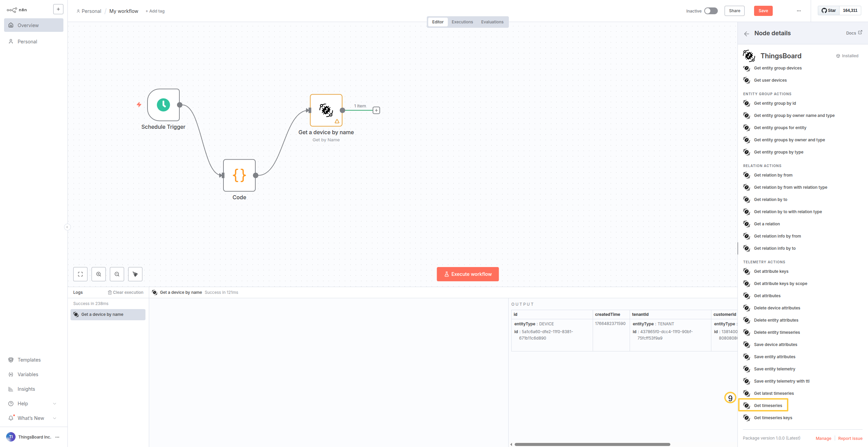Switch to the Executions tab

pos(462,22)
